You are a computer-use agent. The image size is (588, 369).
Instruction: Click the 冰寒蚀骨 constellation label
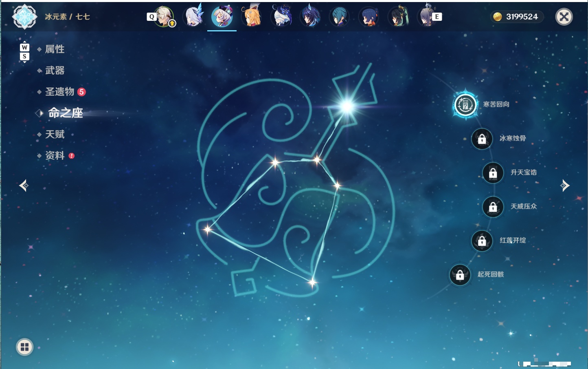(x=513, y=138)
